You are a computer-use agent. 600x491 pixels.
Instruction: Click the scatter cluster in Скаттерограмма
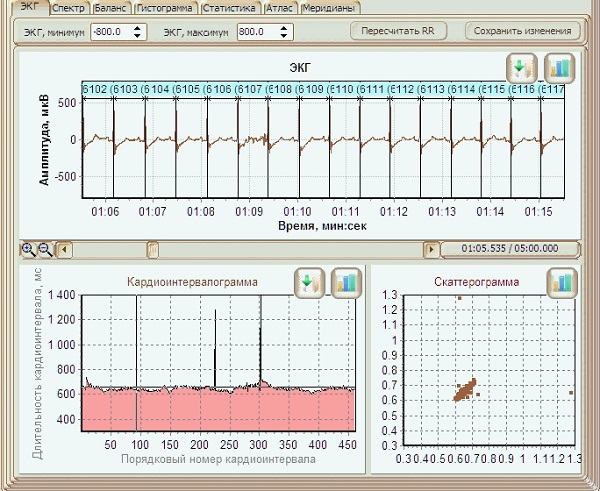click(465, 390)
